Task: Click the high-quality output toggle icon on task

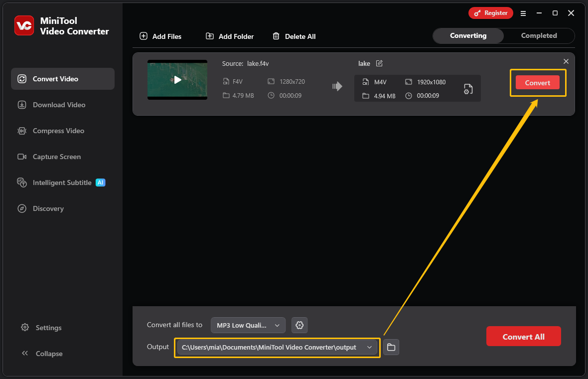Action: click(x=467, y=88)
